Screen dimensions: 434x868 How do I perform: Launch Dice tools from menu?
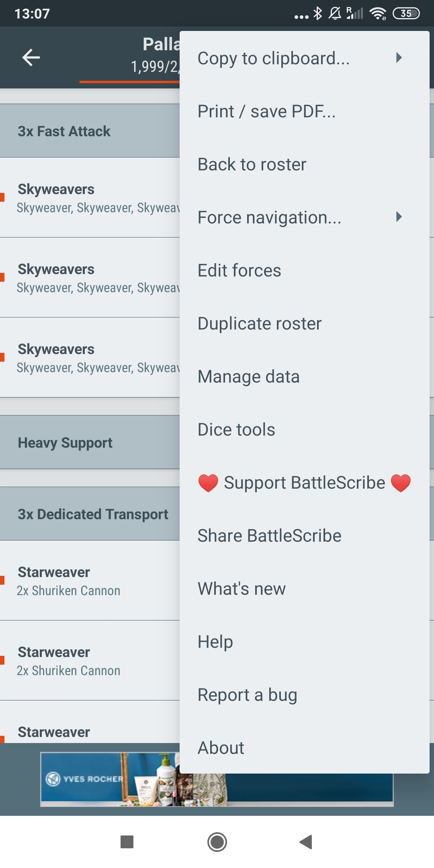(x=236, y=430)
